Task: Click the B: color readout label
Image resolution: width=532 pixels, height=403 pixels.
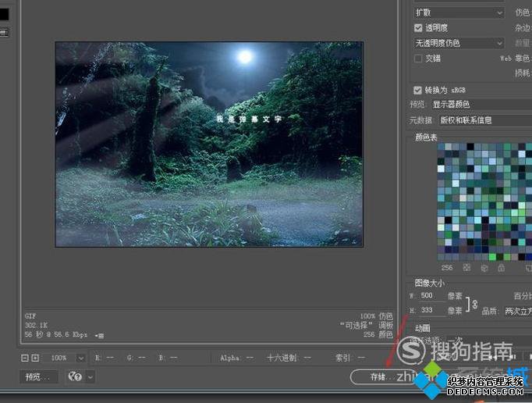Action: (161, 358)
